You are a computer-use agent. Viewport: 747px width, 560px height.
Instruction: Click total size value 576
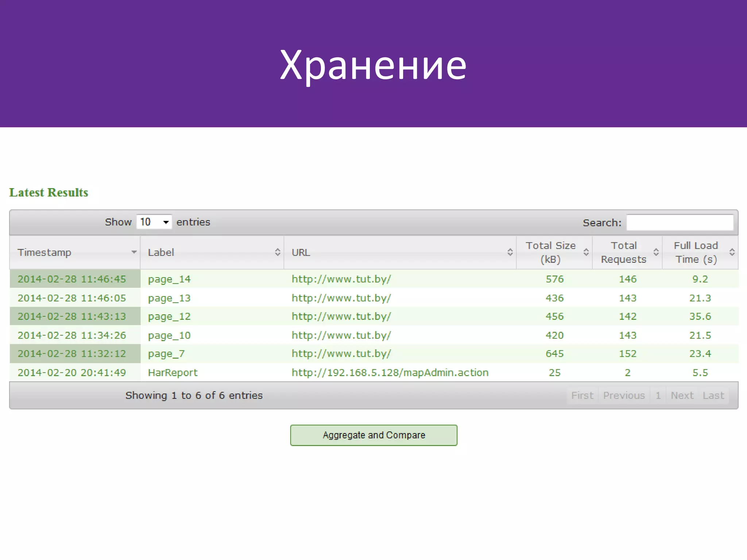(555, 279)
